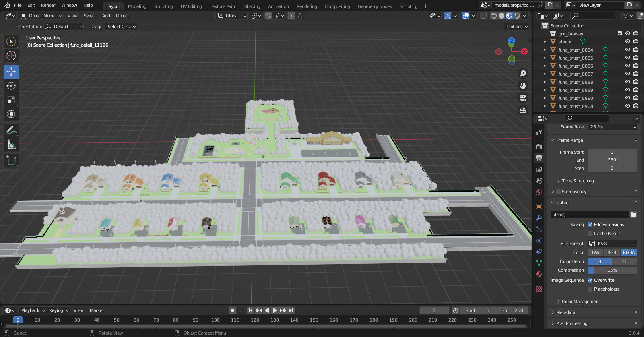Viewport: 644px width, 337px height.
Task: Select the Select Box tool
Action: coord(11,41)
